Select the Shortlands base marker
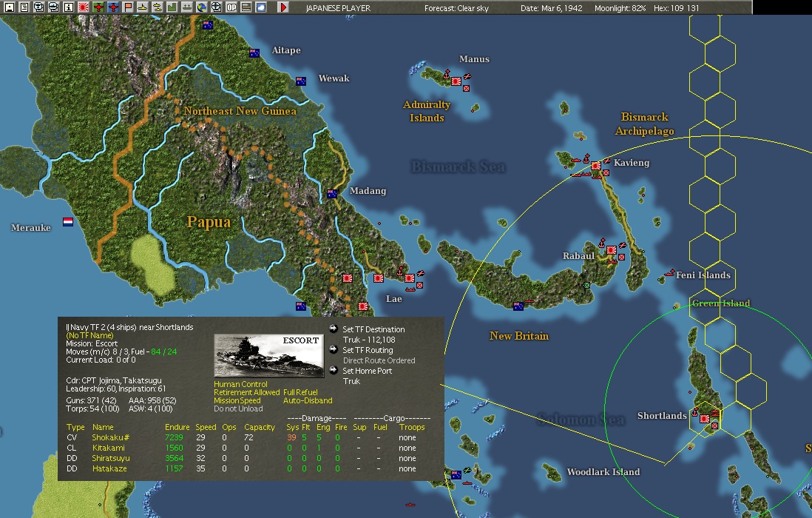The height and width of the screenshot is (518, 812). [705, 419]
